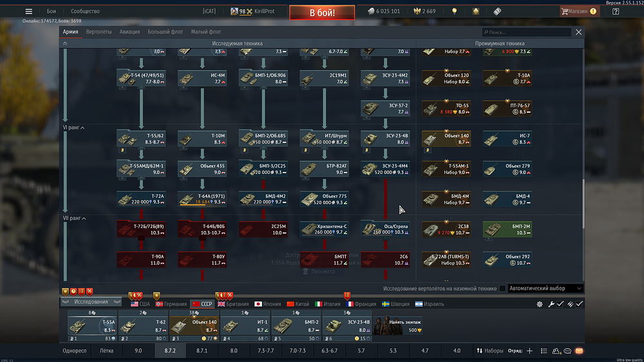
Task: Select the Израиль nation tab
Action: (x=430, y=304)
